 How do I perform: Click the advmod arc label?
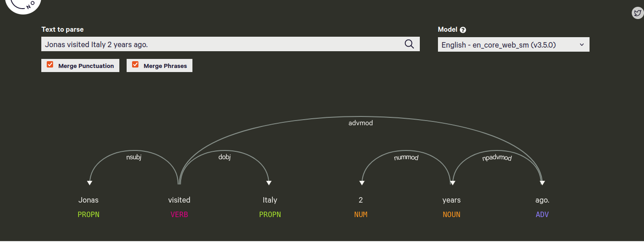[x=361, y=123]
